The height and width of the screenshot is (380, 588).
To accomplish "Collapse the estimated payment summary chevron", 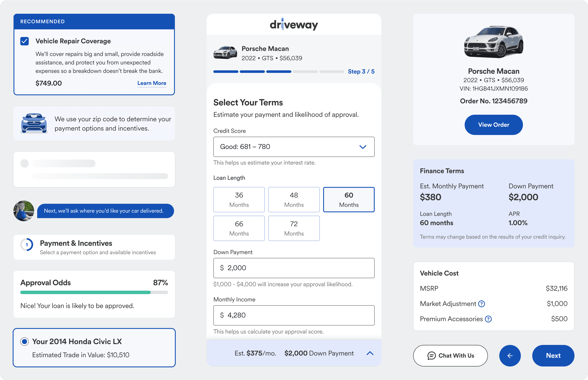I will (x=370, y=353).
